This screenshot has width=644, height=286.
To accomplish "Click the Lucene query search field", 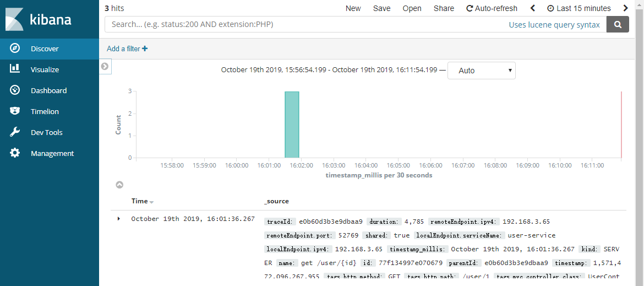I will 305,24.
